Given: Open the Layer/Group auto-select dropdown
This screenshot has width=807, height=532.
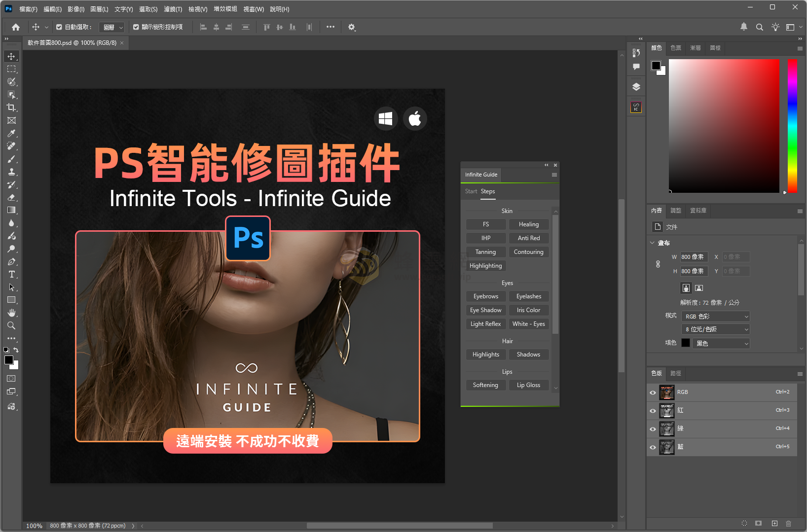Looking at the screenshot, I should point(112,27).
